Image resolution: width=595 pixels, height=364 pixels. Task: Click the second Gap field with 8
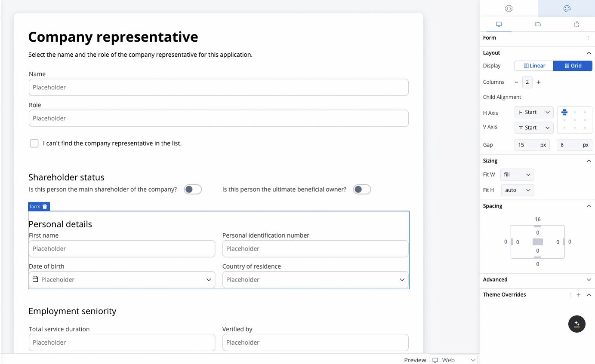574,145
